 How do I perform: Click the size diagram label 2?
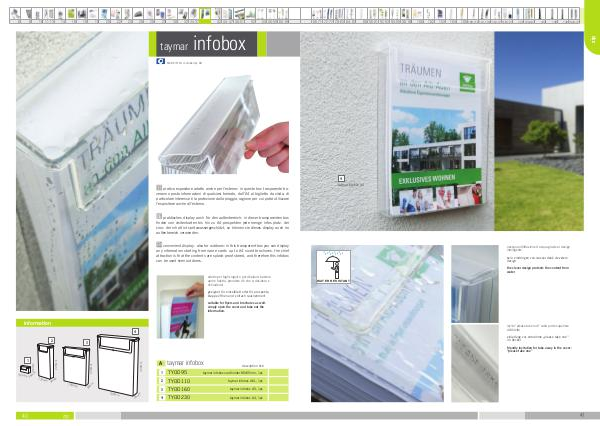[x=51, y=340]
